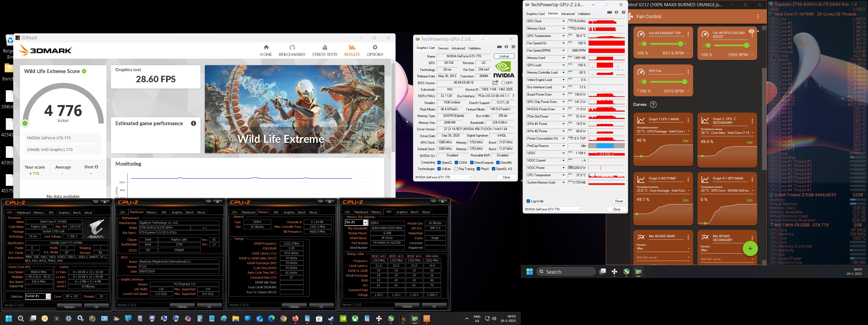Switch to Sensors tab in GPU-Z Graphics Card window
Screen dimensions: 868x325
pos(443,48)
